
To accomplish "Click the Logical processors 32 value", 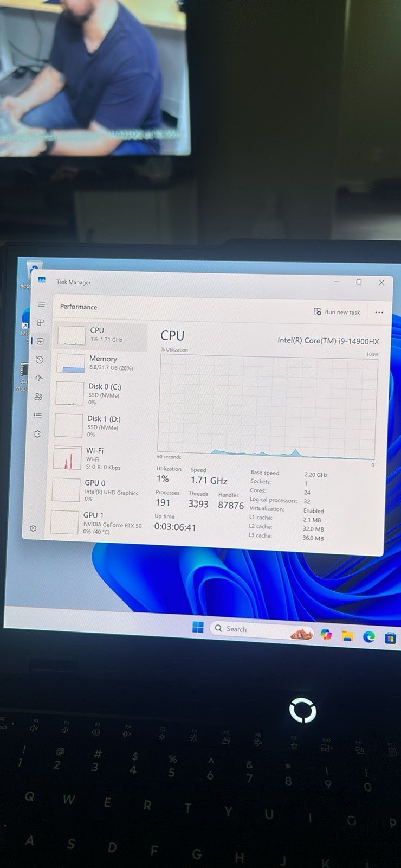I will point(307,502).
